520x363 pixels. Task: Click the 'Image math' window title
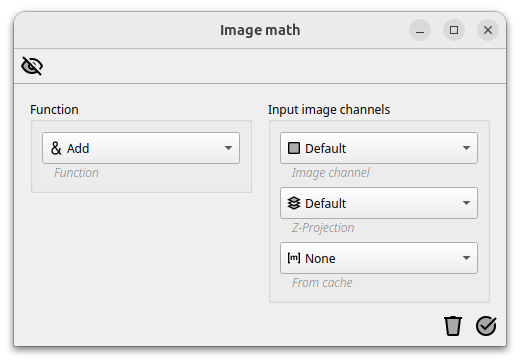(260, 30)
